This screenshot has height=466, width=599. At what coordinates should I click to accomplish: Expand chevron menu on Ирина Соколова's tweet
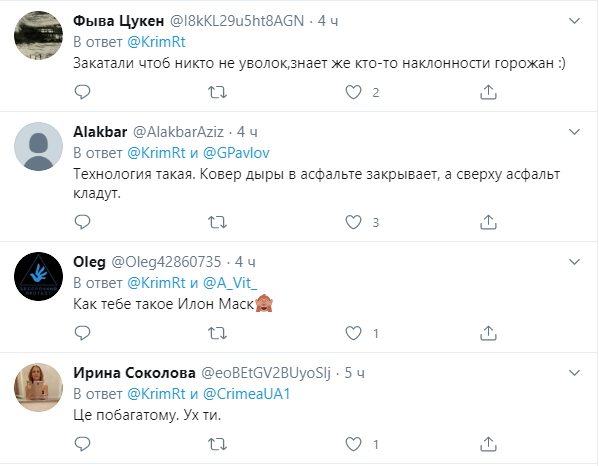click(x=575, y=372)
